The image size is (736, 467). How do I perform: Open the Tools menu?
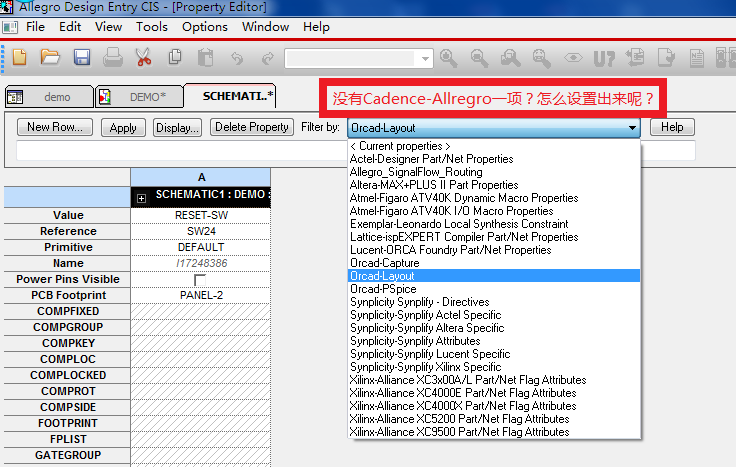click(152, 27)
